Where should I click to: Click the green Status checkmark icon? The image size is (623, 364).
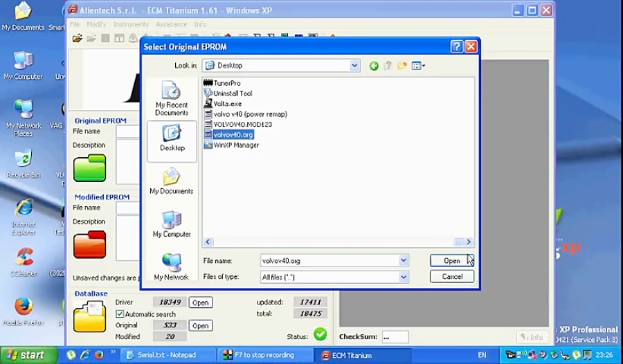[x=320, y=334]
